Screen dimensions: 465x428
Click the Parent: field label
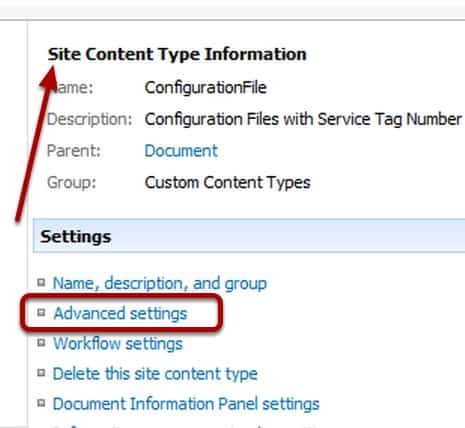coord(74,151)
